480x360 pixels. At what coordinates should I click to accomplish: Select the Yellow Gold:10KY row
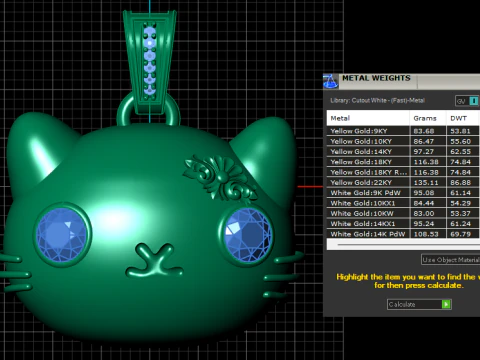click(403, 141)
